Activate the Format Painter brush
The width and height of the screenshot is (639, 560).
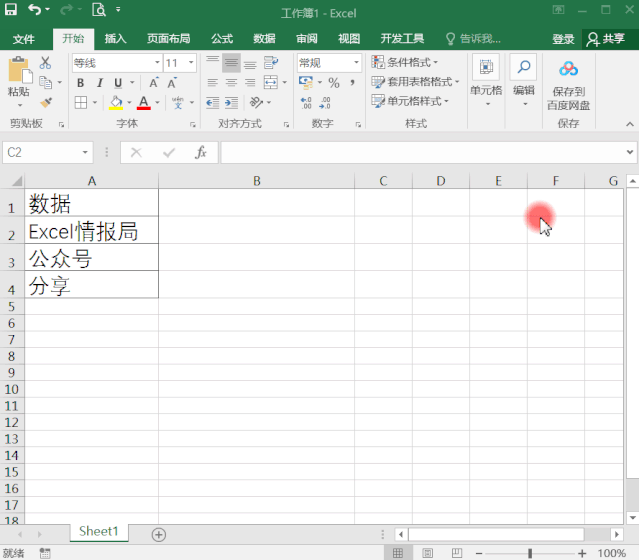click(46, 102)
